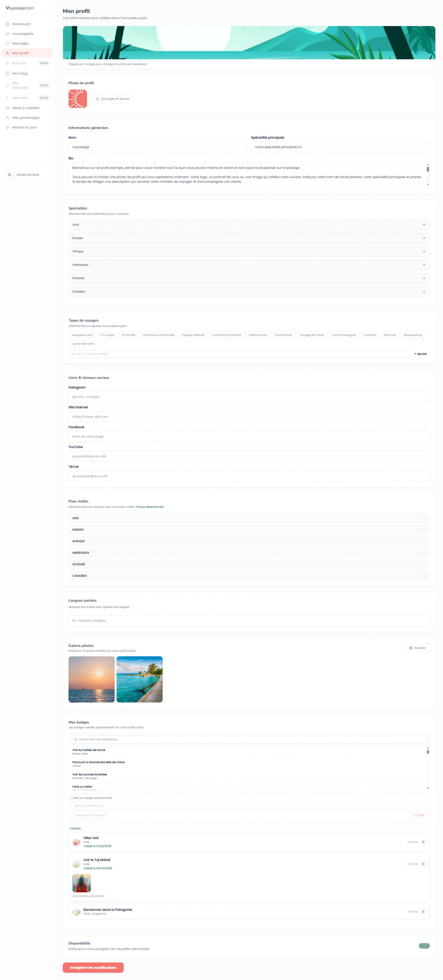The width and height of the screenshot is (443, 980).
Task: Expand the Amériques specialties dropdown
Action: 249,265
